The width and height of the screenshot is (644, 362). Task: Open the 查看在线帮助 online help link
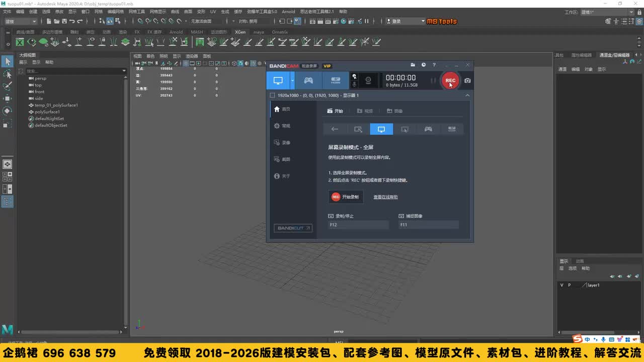coord(385,197)
